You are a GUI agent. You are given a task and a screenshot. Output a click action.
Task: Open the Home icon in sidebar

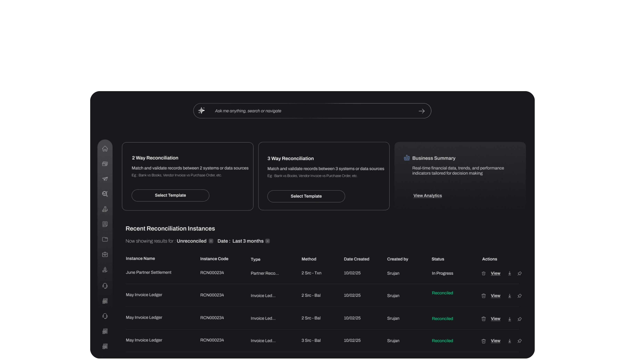point(105,149)
